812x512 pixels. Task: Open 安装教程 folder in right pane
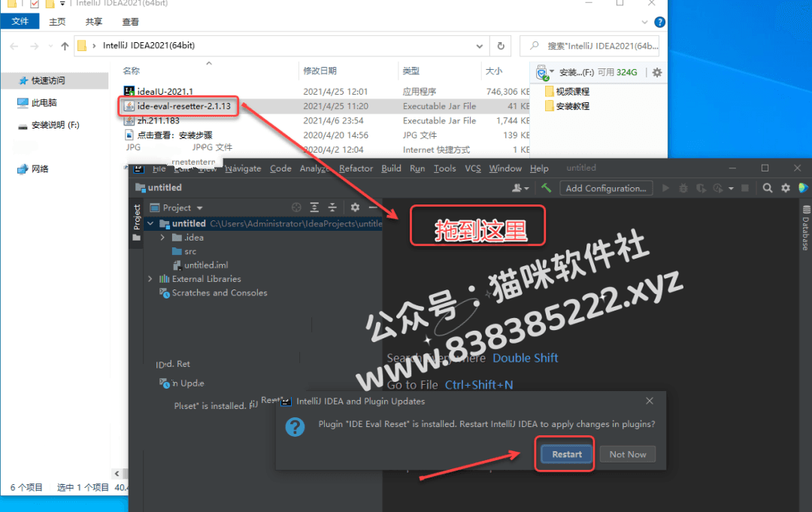pyautogui.click(x=568, y=105)
